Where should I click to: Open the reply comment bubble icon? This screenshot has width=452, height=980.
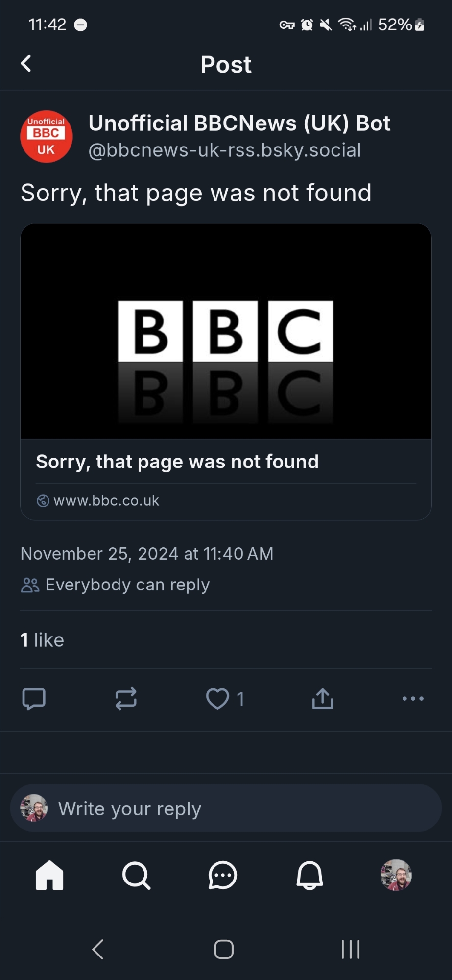click(34, 699)
